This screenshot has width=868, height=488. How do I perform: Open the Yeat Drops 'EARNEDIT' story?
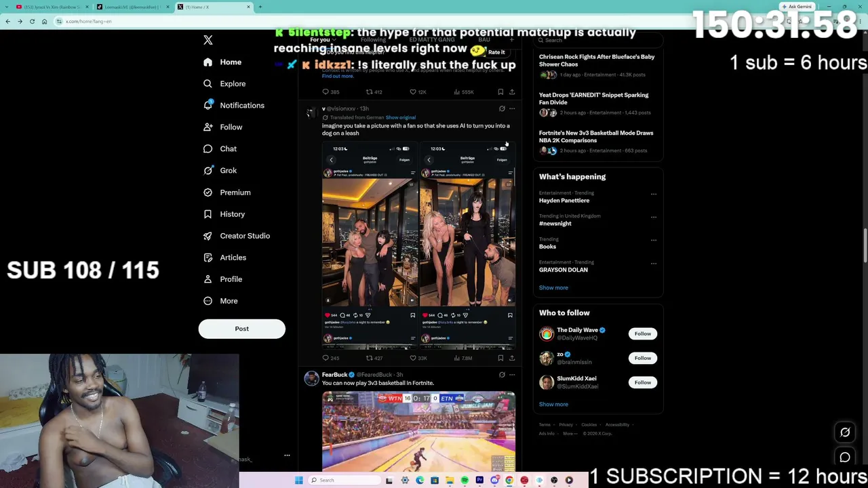[x=597, y=104]
